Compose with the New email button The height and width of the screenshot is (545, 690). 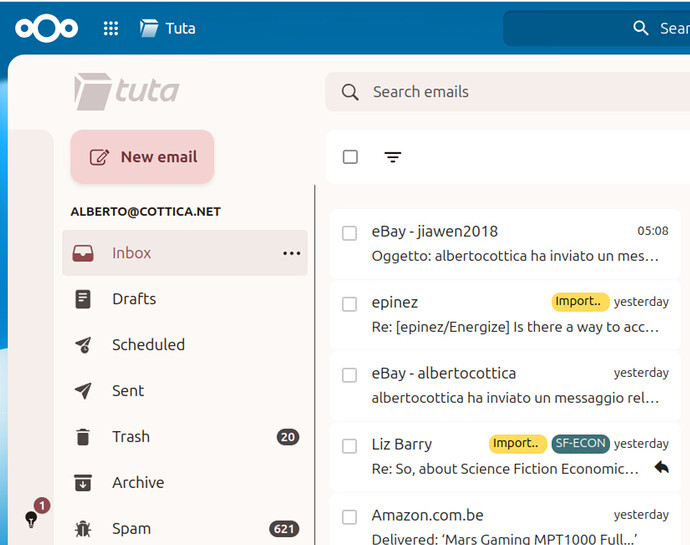[142, 157]
